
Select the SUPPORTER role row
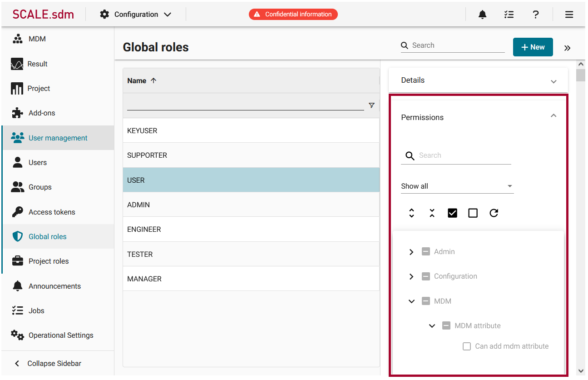[x=251, y=155]
